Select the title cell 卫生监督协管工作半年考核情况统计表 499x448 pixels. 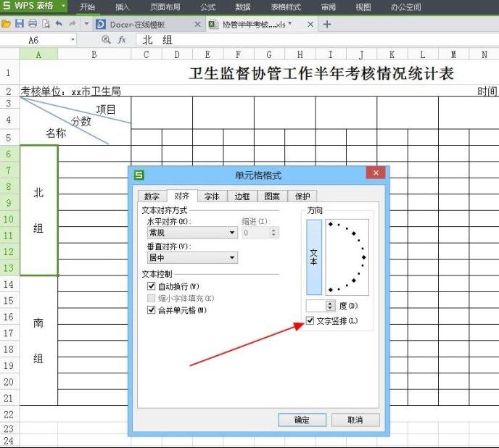321,73
